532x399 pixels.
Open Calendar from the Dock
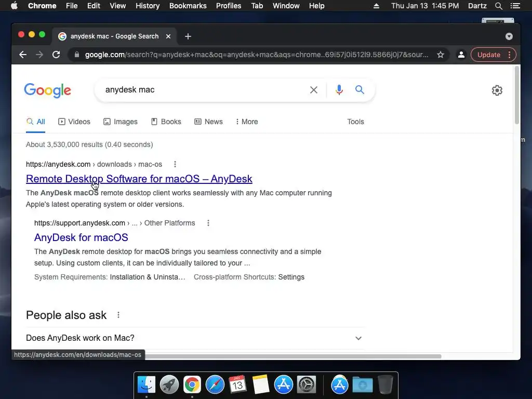(237, 385)
